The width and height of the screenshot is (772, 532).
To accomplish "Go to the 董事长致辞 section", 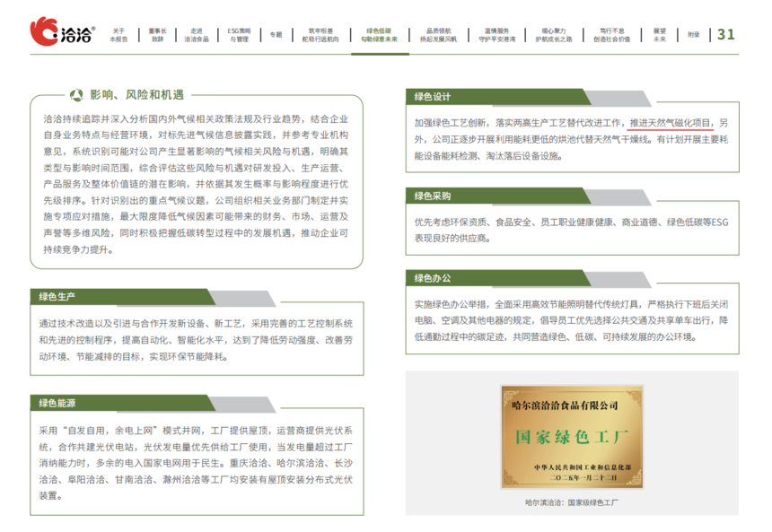I will click(158, 35).
